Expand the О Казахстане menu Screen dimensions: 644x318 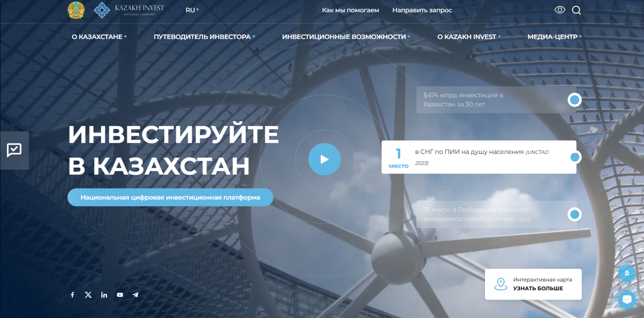click(99, 37)
